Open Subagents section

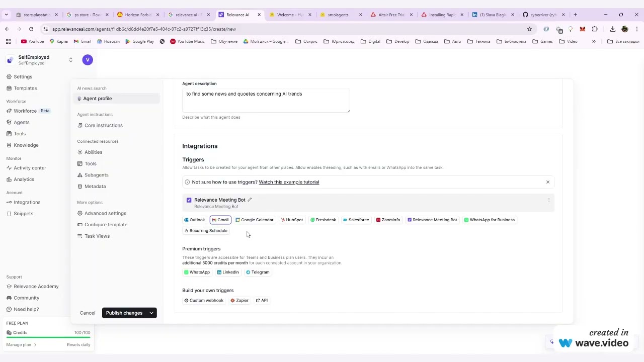click(x=93, y=175)
